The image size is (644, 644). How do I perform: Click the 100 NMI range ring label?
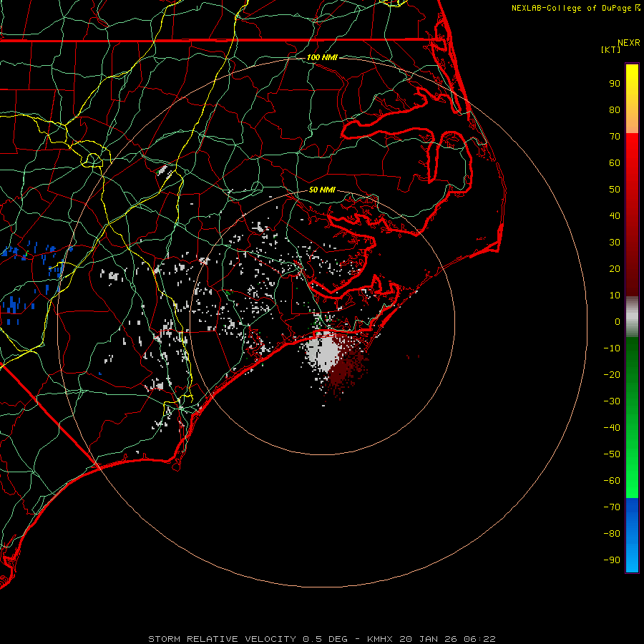[x=322, y=57]
